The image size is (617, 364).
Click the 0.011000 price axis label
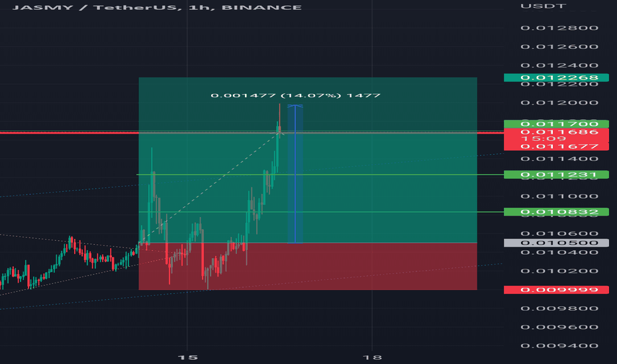[559, 197]
